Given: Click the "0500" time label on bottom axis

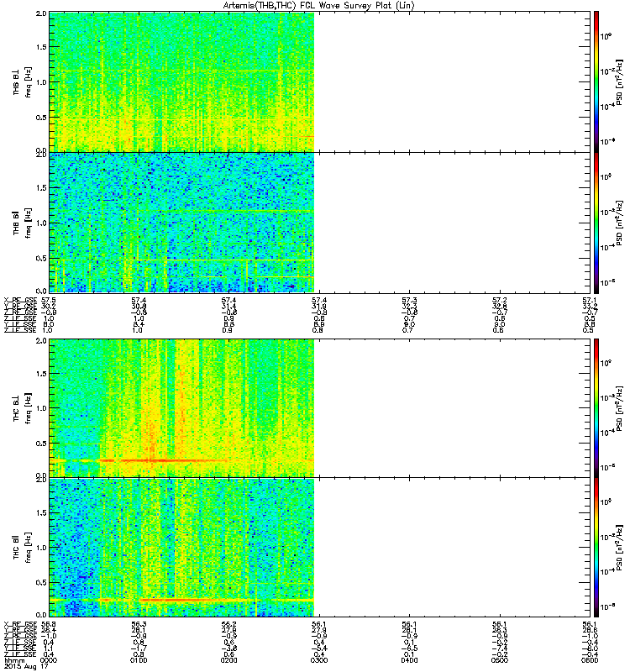Looking at the screenshot, I should point(500,660).
